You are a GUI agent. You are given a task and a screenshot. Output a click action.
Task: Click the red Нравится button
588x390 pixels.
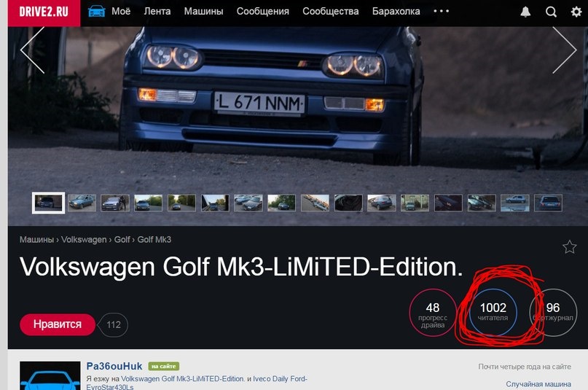pos(58,324)
